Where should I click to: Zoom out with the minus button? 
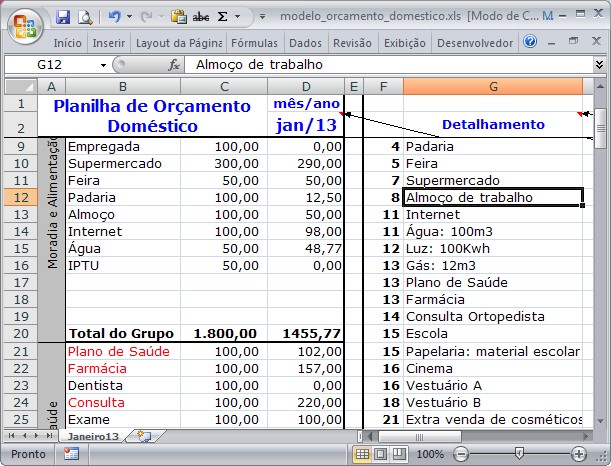(x=461, y=454)
